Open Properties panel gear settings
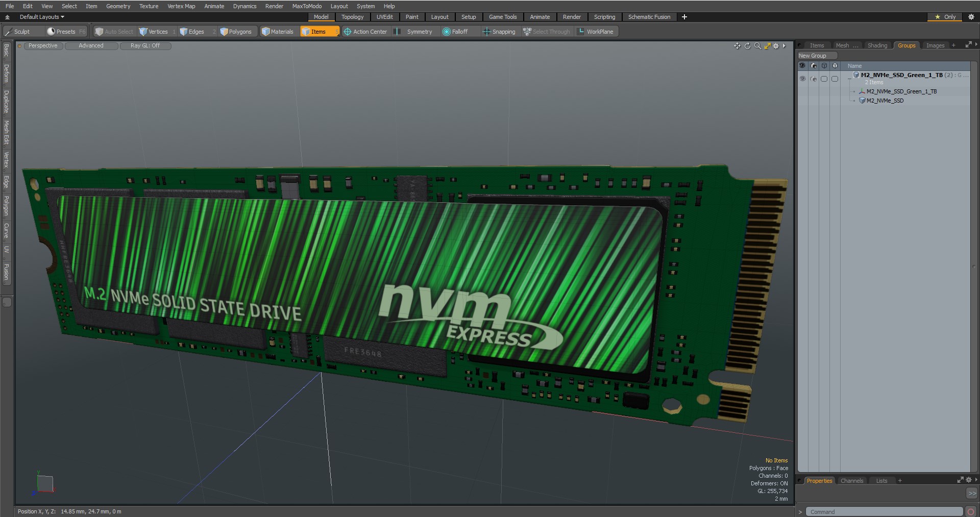Image resolution: width=980 pixels, height=517 pixels. click(969, 480)
